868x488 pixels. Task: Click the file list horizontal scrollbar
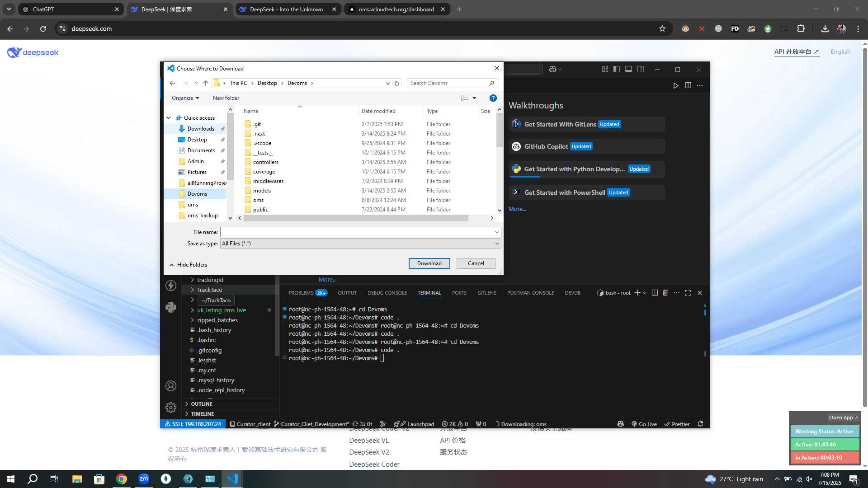[x=356, y=218]
